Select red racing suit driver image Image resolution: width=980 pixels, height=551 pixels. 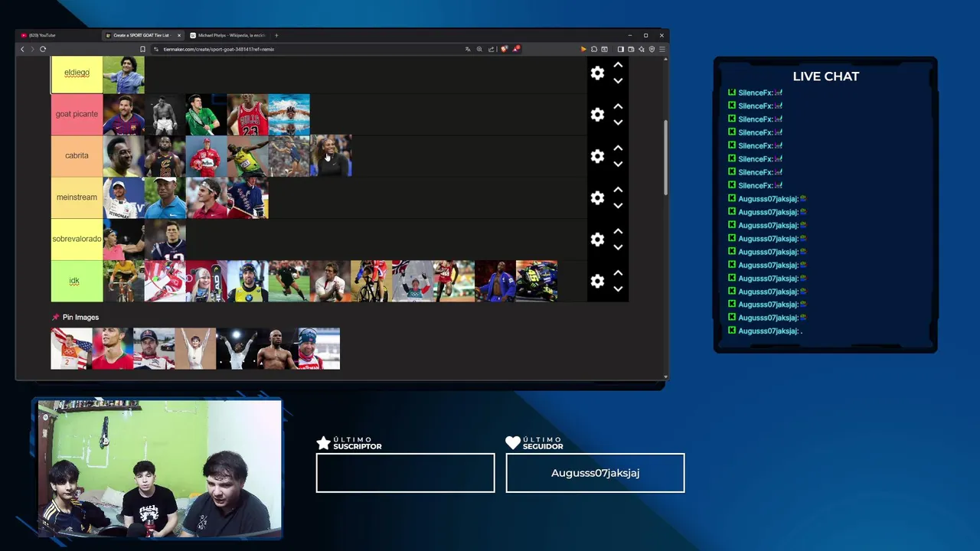(206, 156)
